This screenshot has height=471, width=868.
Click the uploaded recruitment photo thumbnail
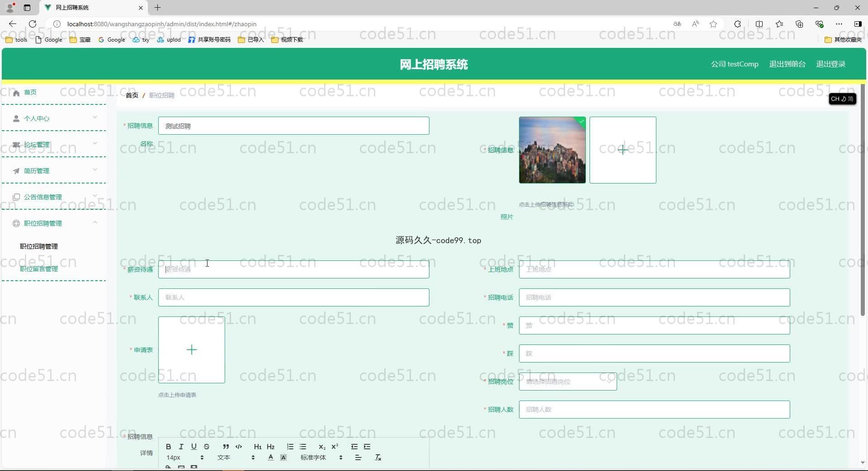pyautogui.click(x=552, y=150)
